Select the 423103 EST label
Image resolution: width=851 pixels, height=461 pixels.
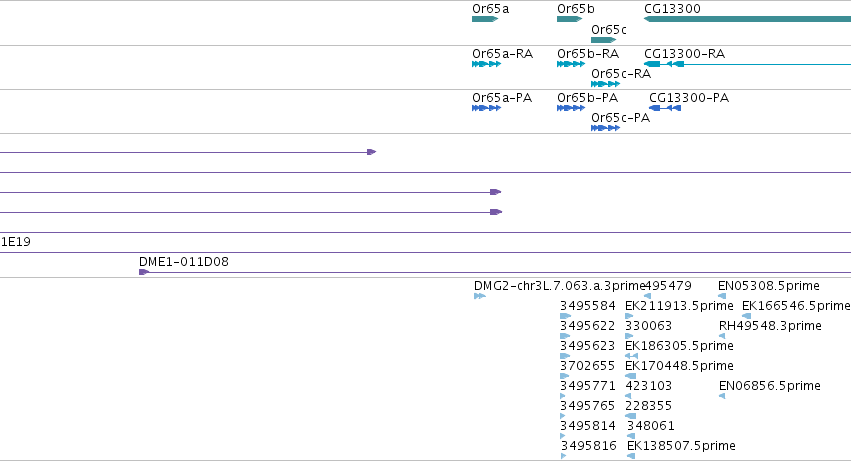click(x=649, y=386)
